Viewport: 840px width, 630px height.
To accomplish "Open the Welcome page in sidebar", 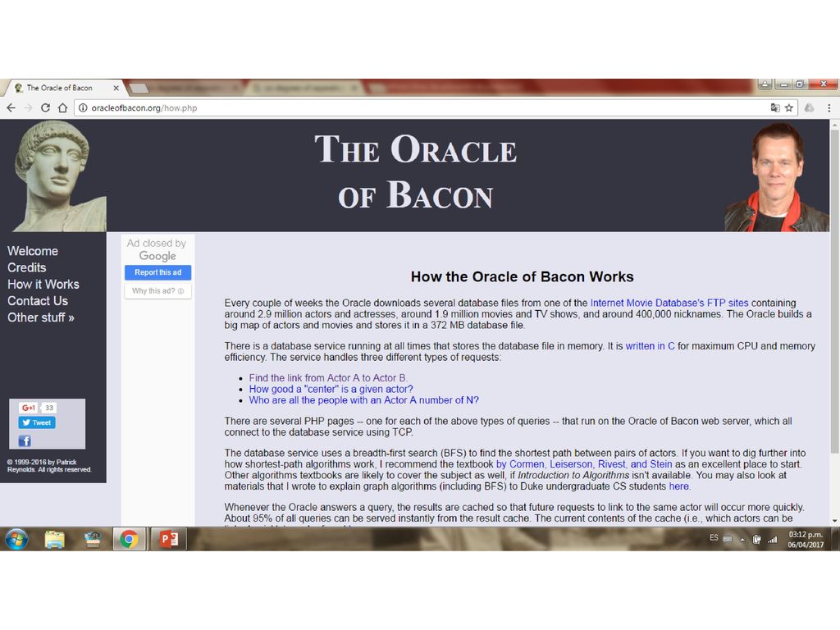I will point(33,251).
